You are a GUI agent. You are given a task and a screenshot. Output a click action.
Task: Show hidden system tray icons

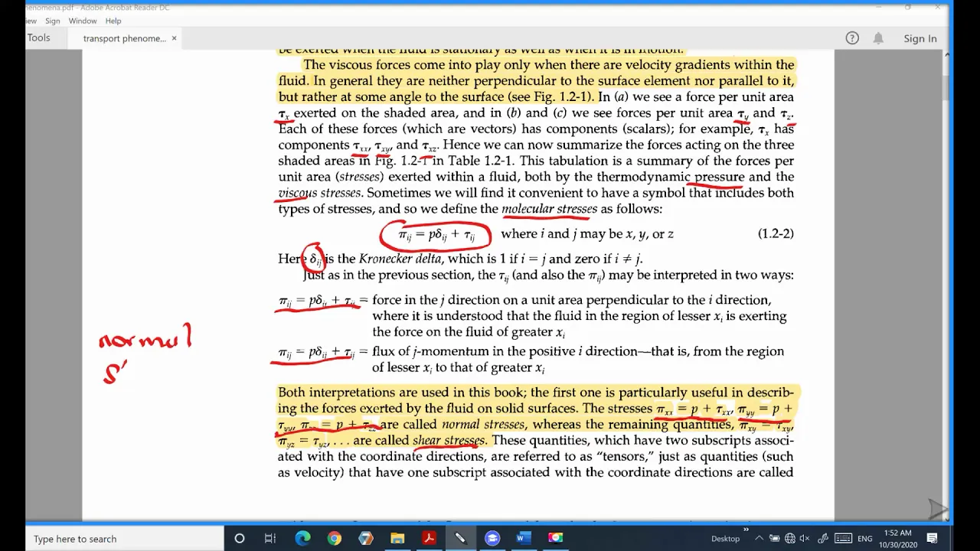[759, 539]
